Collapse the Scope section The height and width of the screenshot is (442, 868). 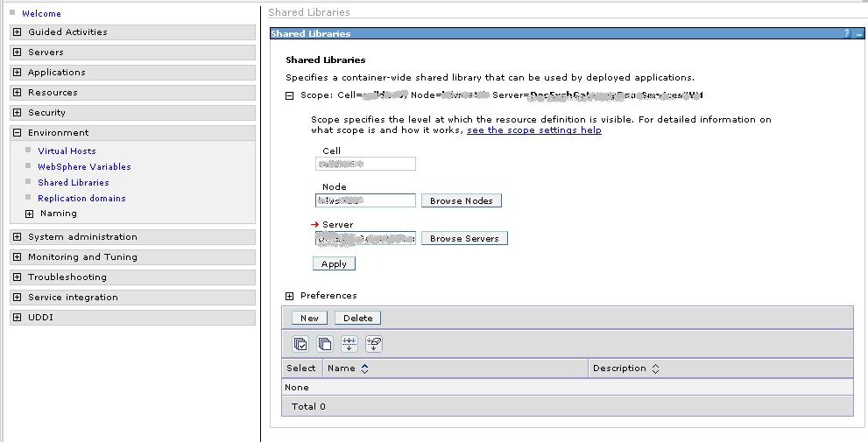pyautogui.click(x=290, y=95)
